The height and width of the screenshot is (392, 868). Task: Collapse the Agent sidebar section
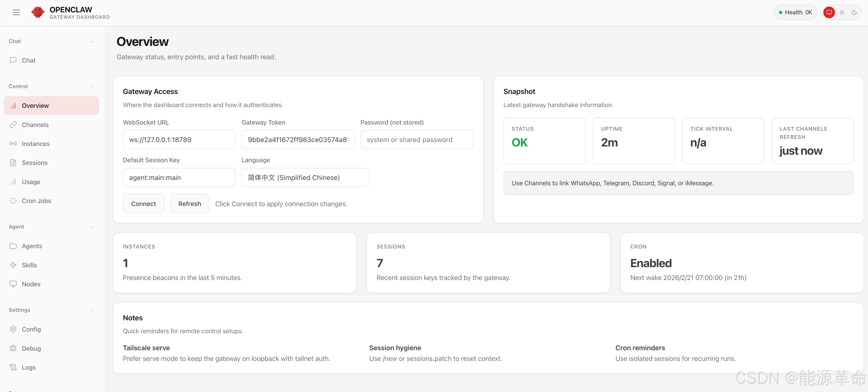[x=92, y=227]
